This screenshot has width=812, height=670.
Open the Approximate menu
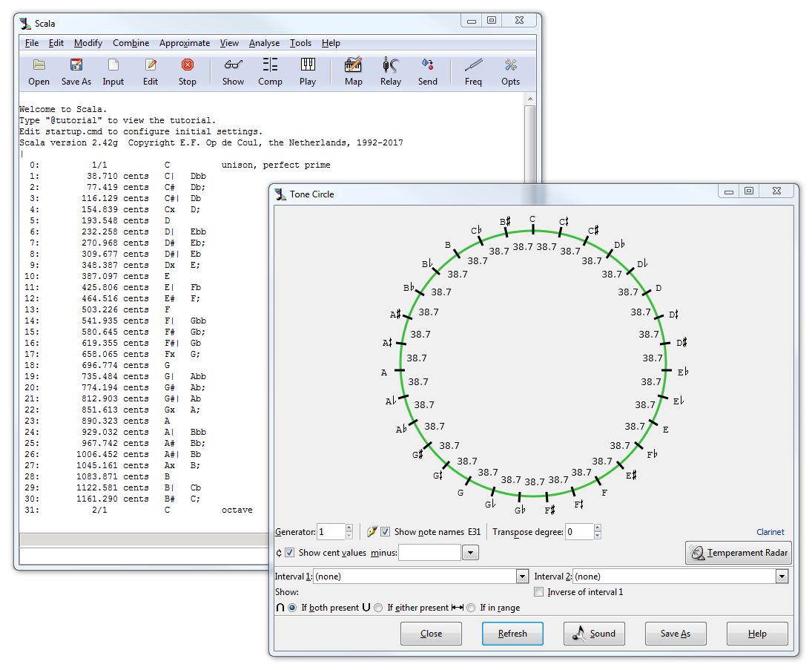[185, 43]
